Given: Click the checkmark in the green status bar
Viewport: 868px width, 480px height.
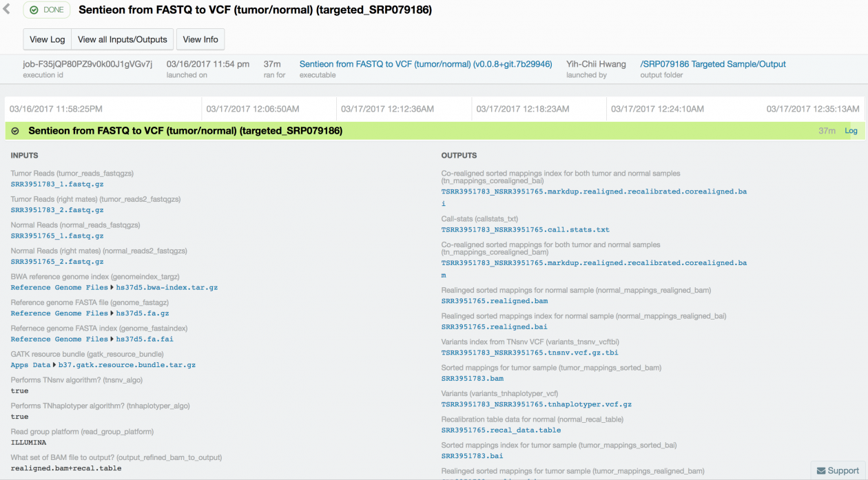Looking at the screenshot, I should [15, 130].
